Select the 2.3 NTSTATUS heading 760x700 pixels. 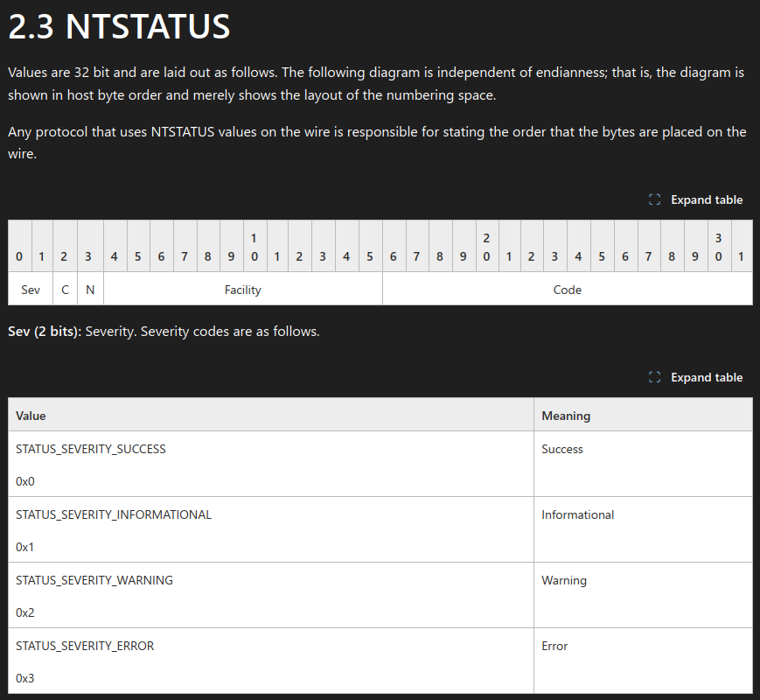click(x=119, y=26)
